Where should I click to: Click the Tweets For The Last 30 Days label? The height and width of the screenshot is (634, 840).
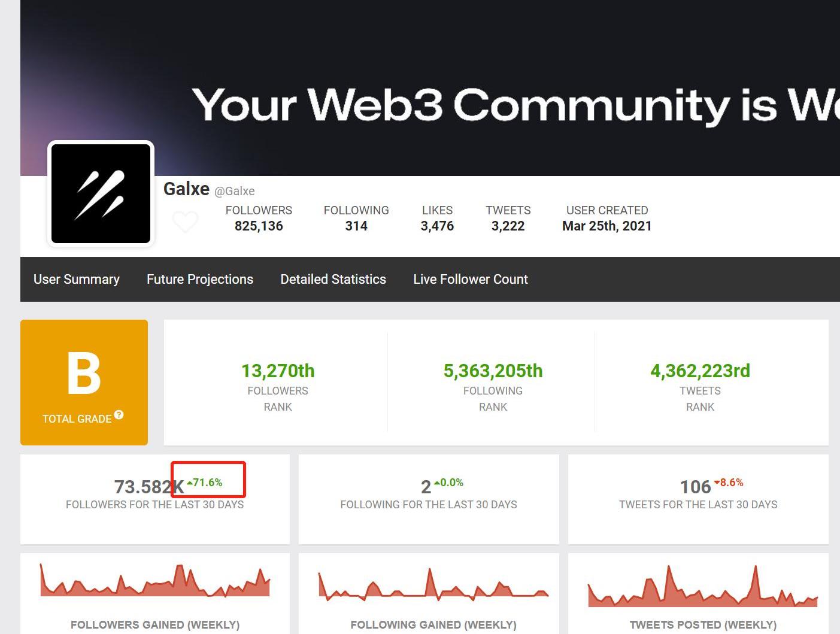[x=698, y=505]
